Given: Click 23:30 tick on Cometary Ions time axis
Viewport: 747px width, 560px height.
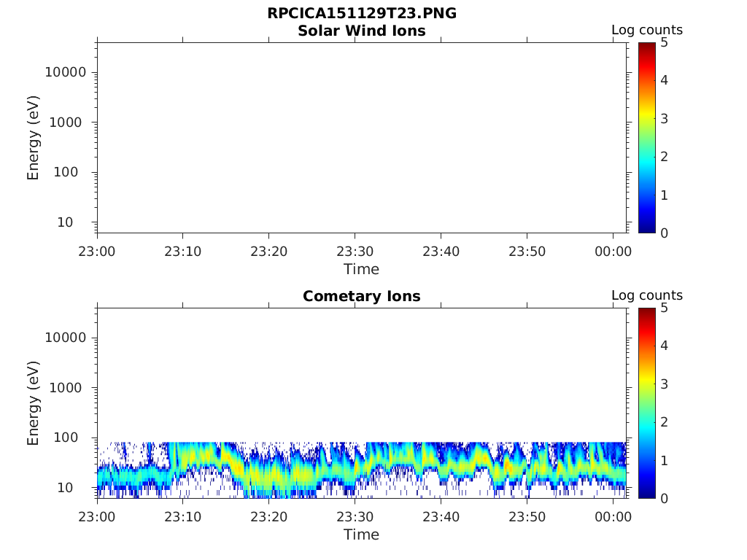Looking at the screenshot, I should [355, 517].
